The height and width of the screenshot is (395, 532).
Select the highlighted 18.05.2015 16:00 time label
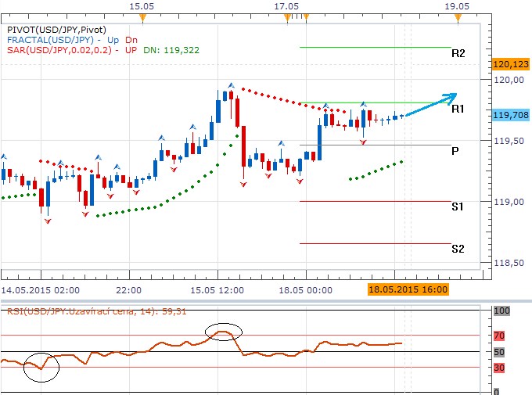[x=408, y=289]
